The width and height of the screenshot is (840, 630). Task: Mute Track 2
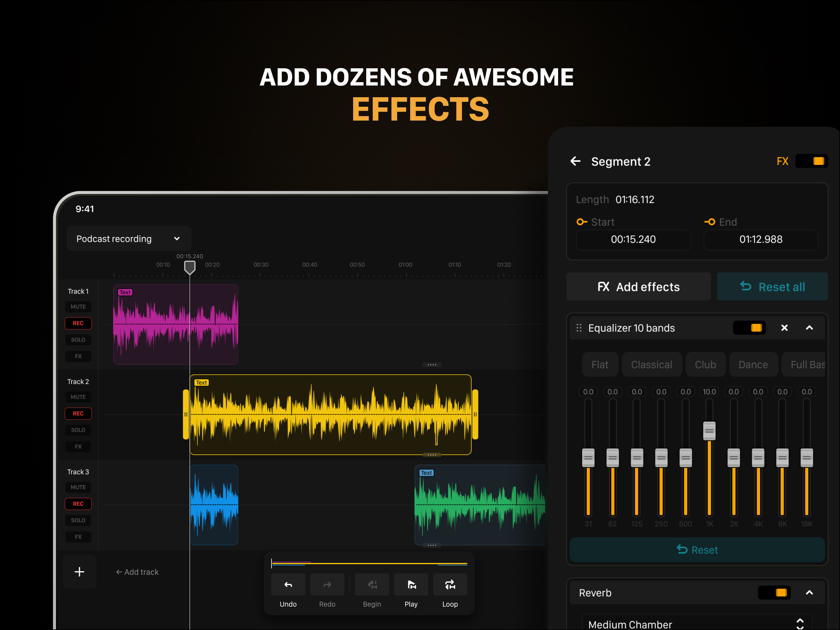pyautogui.click(x=78, y=397)
